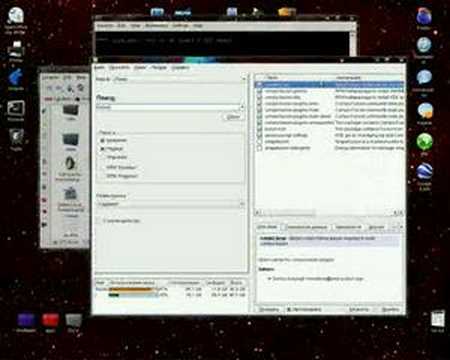This screenshot has height=360, width=450.
Task: Open the blue arrow desktop icon on left
Action: pos(16,77)
